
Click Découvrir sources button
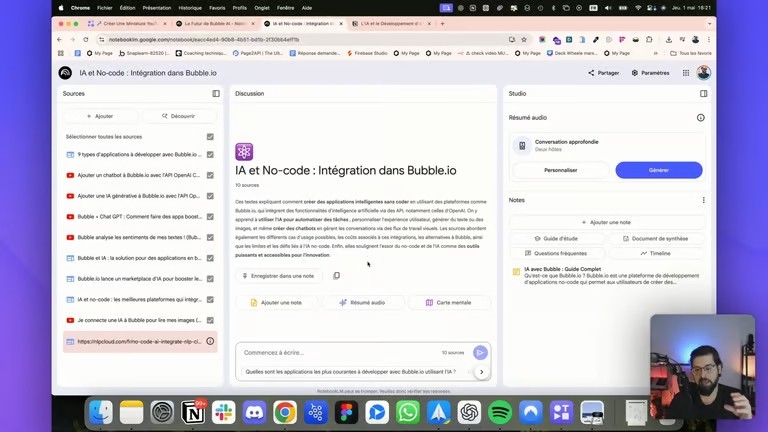179,116
